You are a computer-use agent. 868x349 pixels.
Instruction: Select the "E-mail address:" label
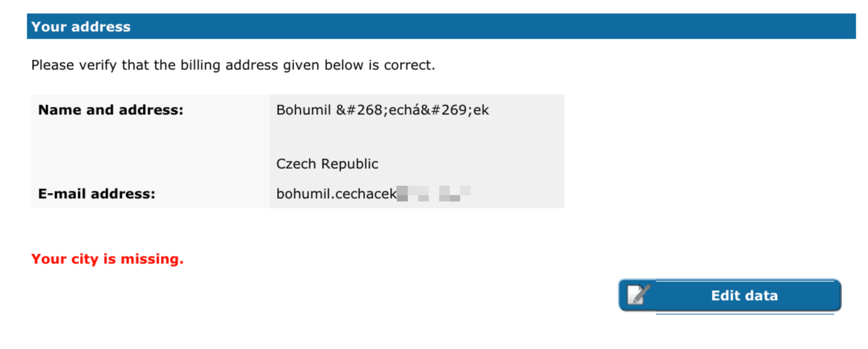click(96, 194)
